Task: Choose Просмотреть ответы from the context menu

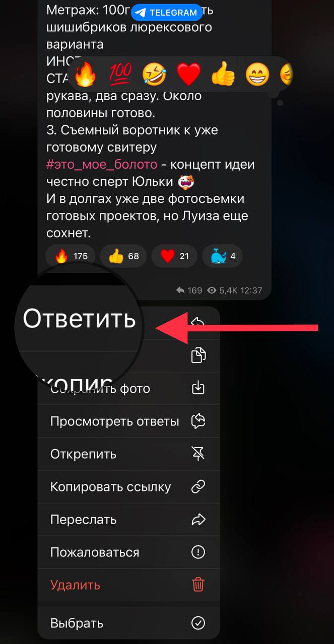Action: 128,421
